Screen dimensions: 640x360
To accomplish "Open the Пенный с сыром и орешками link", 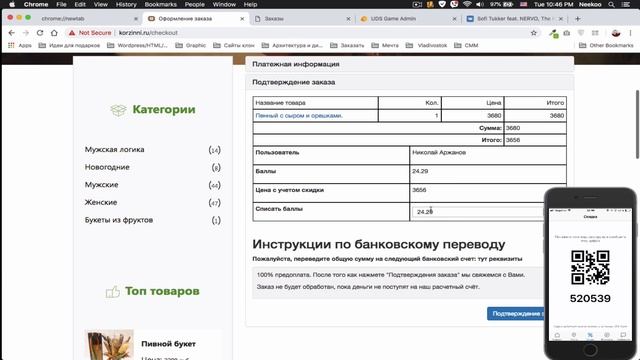I will click(299, 116).
